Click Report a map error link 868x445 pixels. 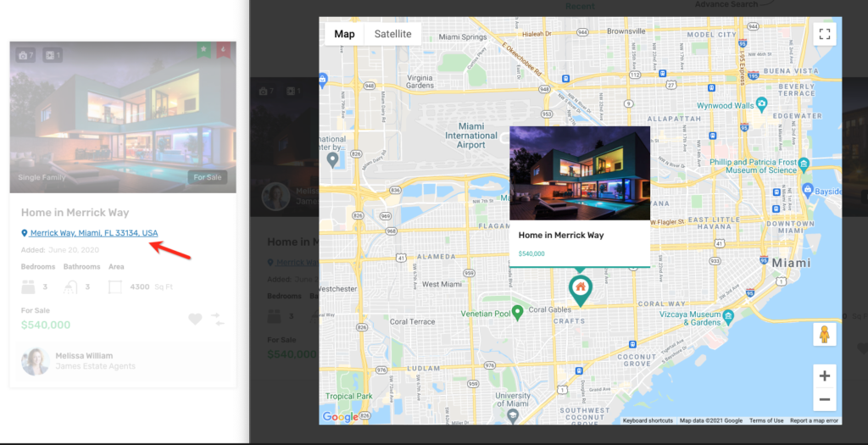pyautogui.click(x=814, y=420)
